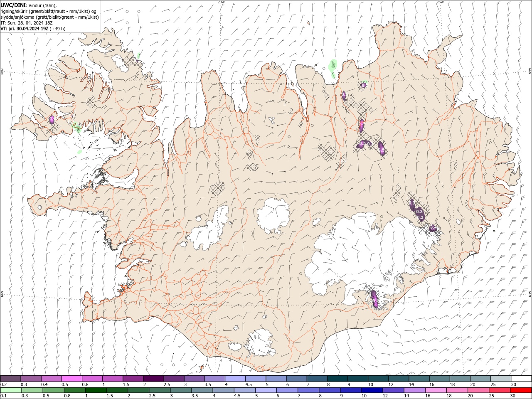532x399 pixels.
Task: Pick the dark teal top-row swatch starting at 8
Action: pos(337,379)
